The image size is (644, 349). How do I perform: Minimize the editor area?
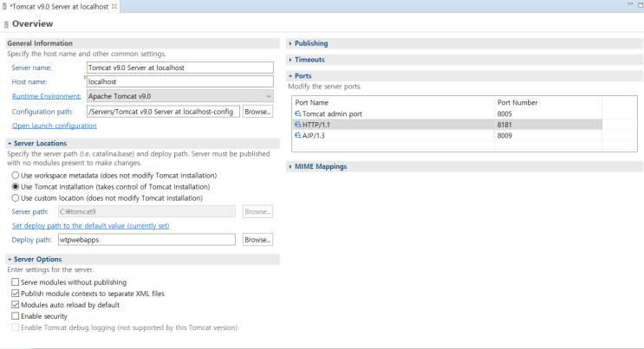pos(630,3)
